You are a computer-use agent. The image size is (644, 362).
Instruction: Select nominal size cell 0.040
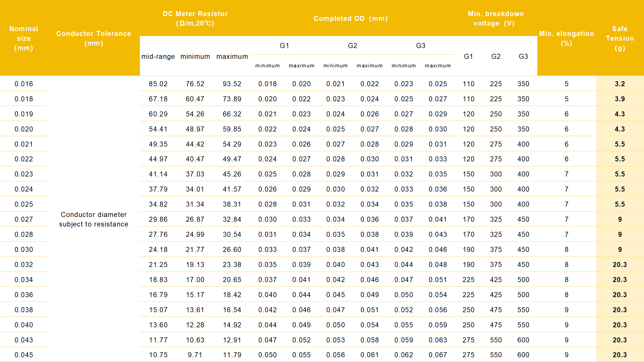(x=24, y=325)
